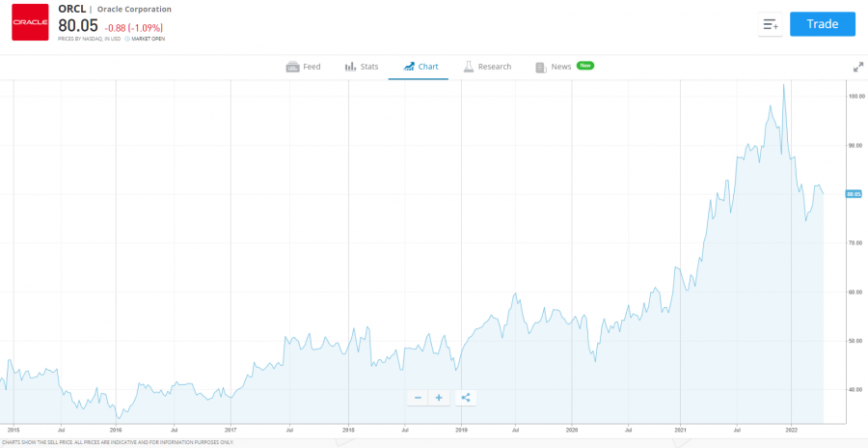Add ORCL to watchlist
The image size is (868, 448).
tap(770, 24)
